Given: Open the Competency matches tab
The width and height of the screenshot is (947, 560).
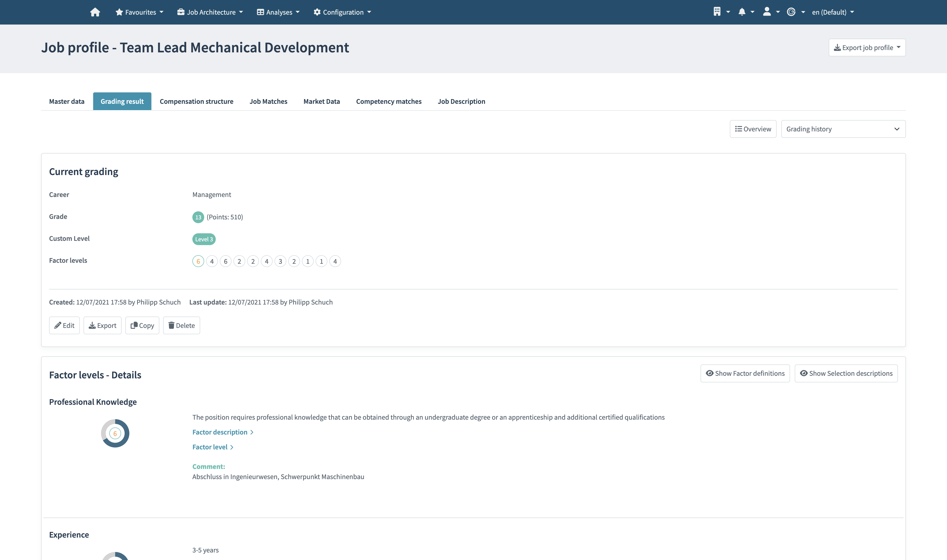Looking at the screenshot, I should 389,101.
